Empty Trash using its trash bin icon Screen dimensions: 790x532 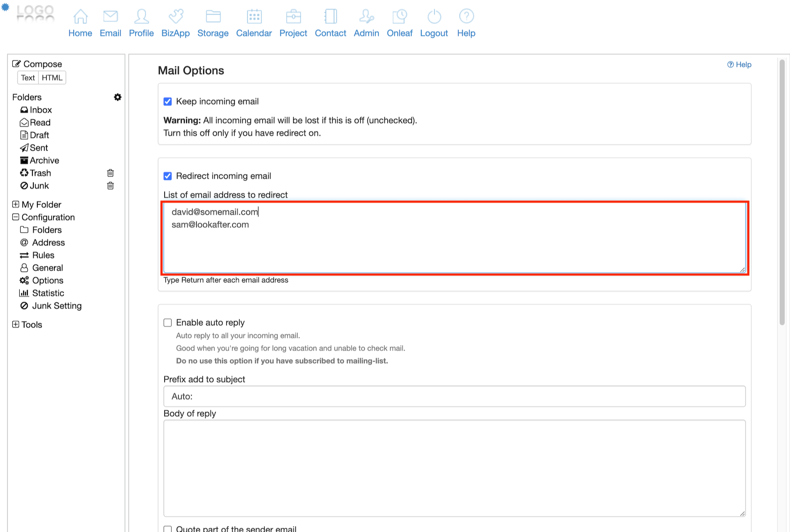click(111, 173)
